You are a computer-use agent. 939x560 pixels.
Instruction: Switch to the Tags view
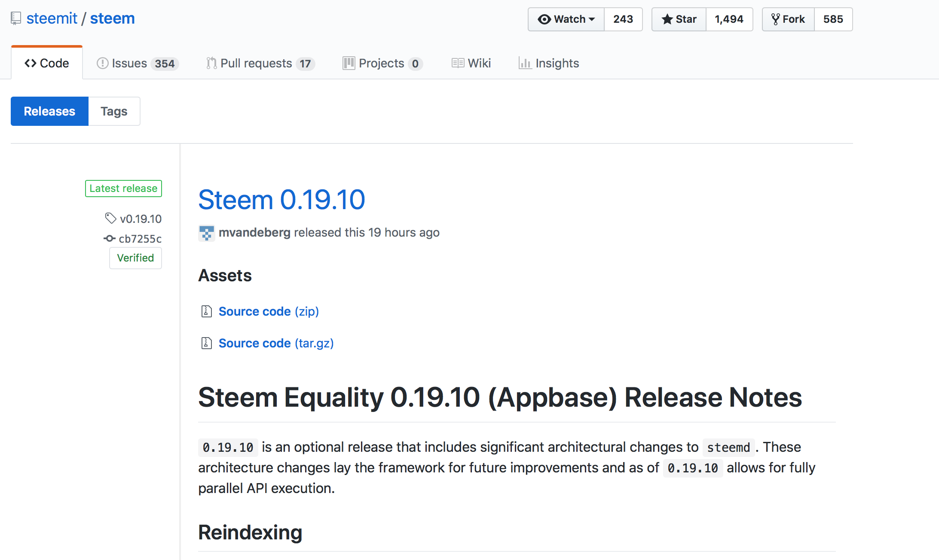tap(114, 111)
